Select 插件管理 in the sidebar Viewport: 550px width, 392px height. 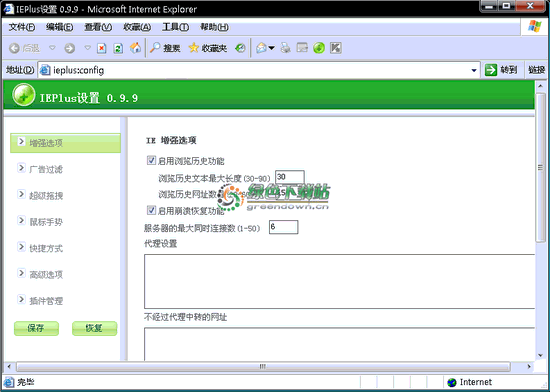click(46, 301)
